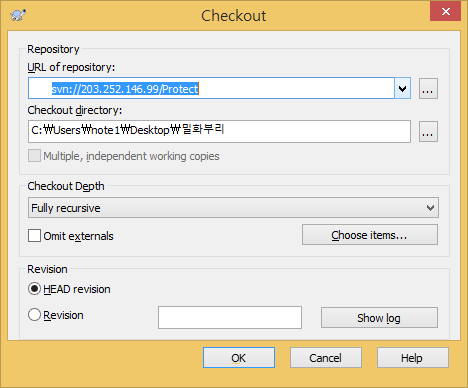Image resolution: width=468 pixels, height=388 pixels.
Task: Expand the Checkout Depth Fully recursive dropdown
Action: tap(233, 208)
